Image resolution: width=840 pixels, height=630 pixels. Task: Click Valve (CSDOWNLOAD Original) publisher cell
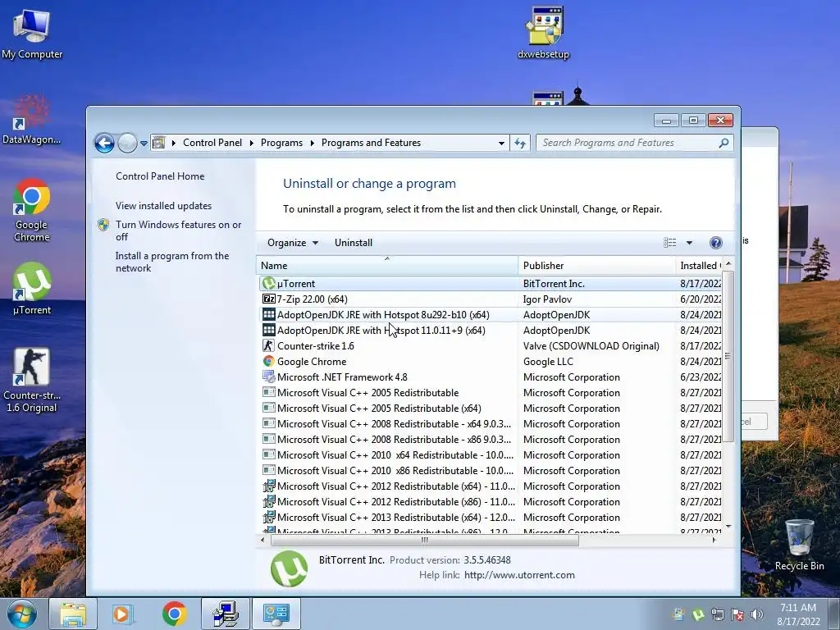coord(591,345)
